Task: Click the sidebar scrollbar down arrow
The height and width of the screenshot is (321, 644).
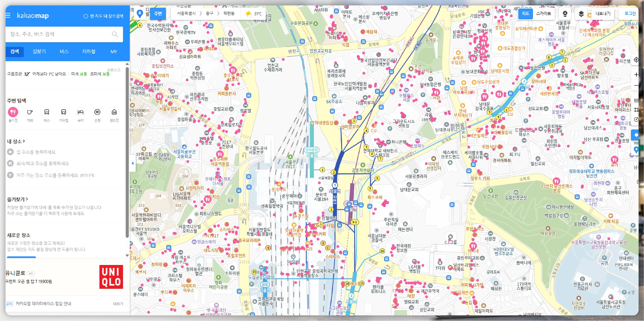Action: (x=127, y=255)
